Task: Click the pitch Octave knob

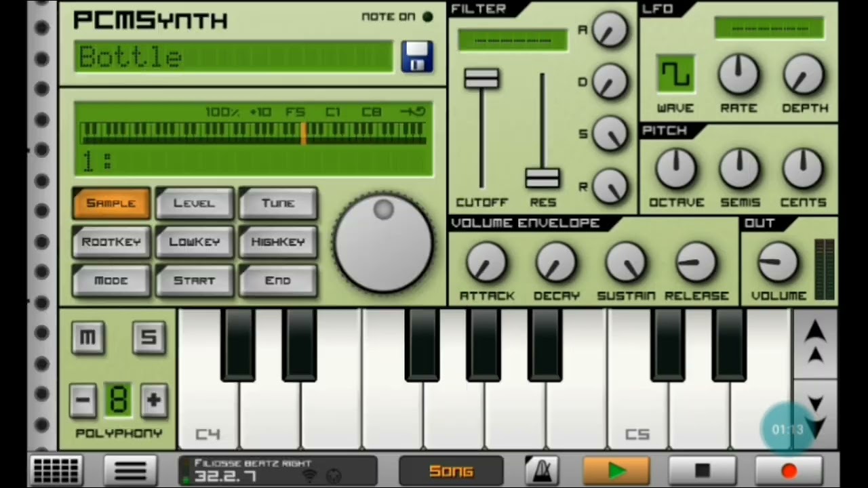Action: [675, 169]
